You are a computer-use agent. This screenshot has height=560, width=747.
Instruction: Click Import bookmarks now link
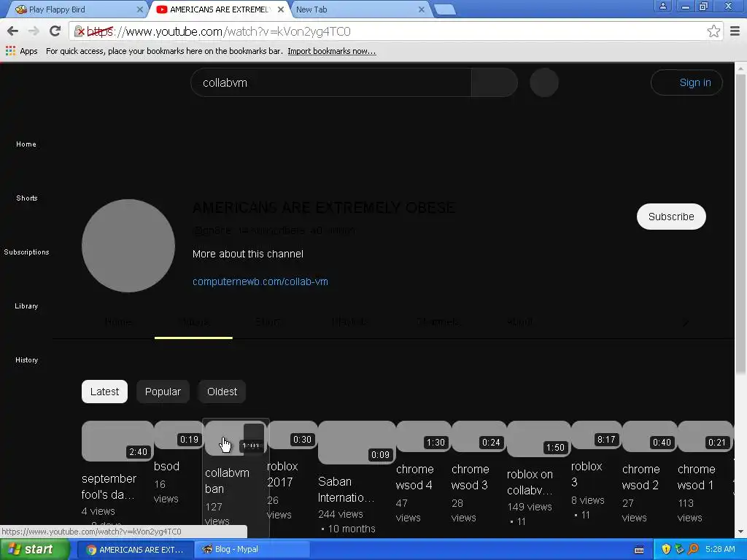point(332,51)
